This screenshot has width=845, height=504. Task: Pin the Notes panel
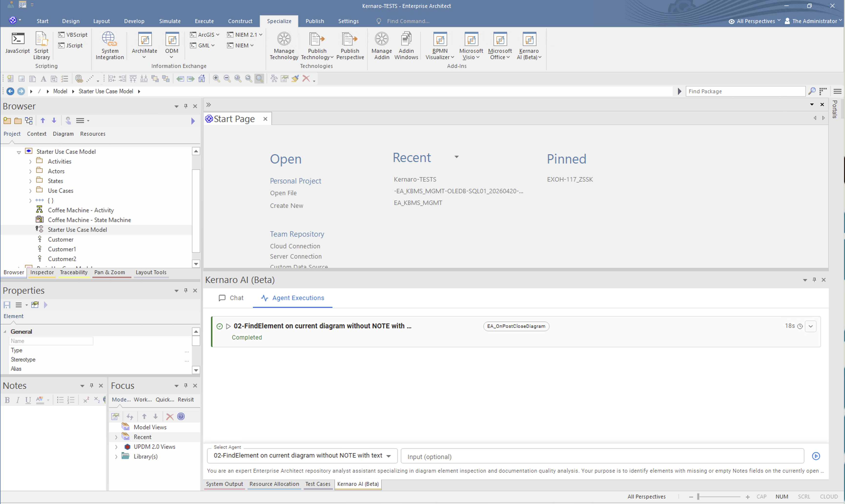[x=91, y=385]
